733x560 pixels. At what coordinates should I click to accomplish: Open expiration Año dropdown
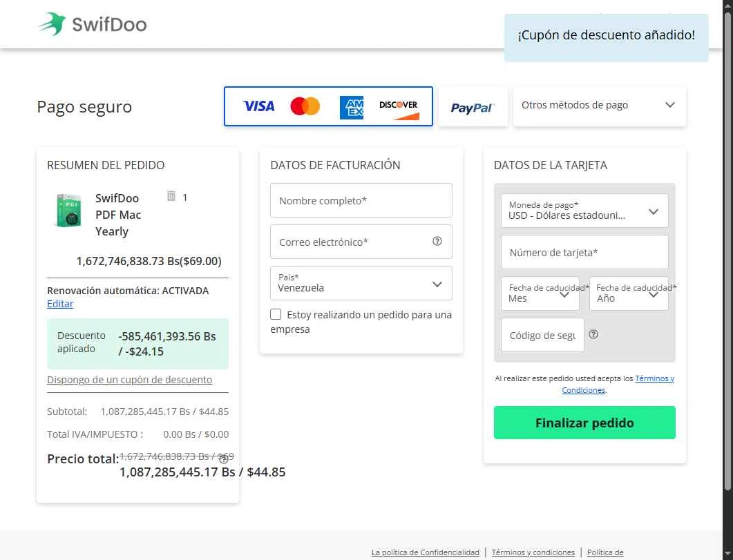point(629,293)
